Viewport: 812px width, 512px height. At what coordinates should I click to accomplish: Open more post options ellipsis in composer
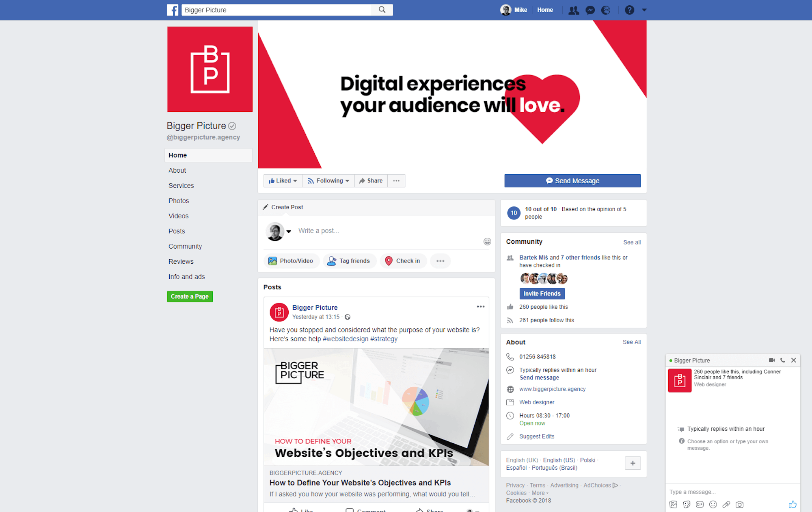click(x=440, y=261)
